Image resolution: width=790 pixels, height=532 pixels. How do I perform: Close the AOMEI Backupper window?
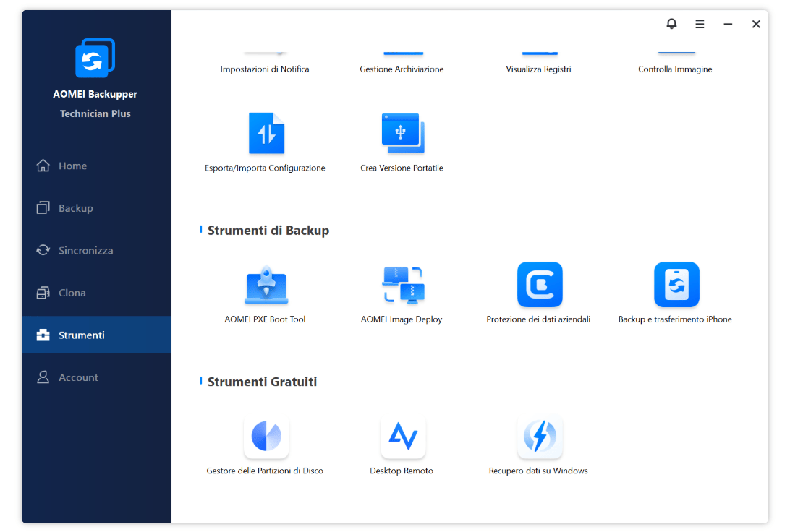756,24
